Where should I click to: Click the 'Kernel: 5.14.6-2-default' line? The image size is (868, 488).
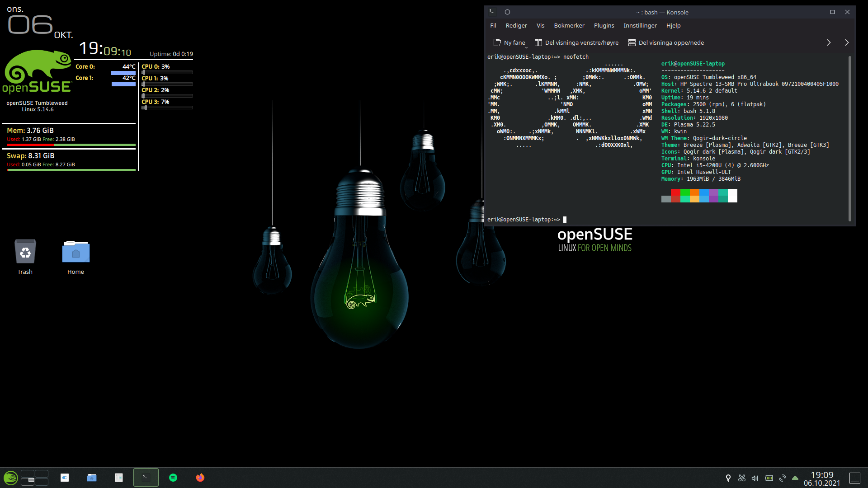pyautogui.click(x=699, y=91)
